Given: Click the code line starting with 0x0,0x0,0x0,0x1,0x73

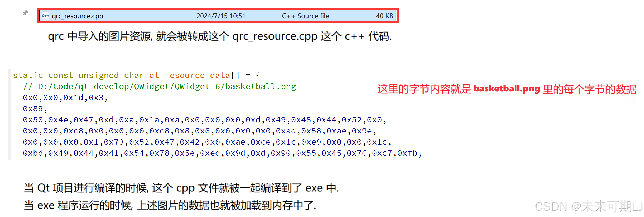Looking at the screenshot, I should click(207, 142).
